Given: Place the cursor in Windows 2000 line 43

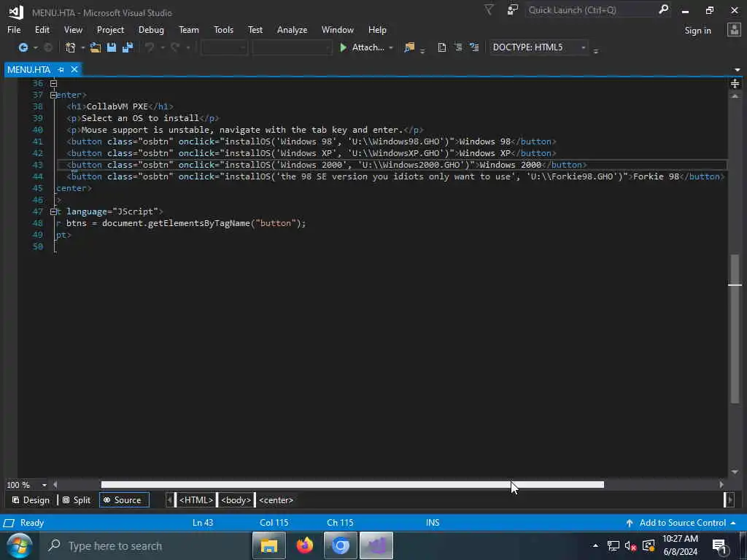Looking at the screenshot, I should click(x=392, y=165).
